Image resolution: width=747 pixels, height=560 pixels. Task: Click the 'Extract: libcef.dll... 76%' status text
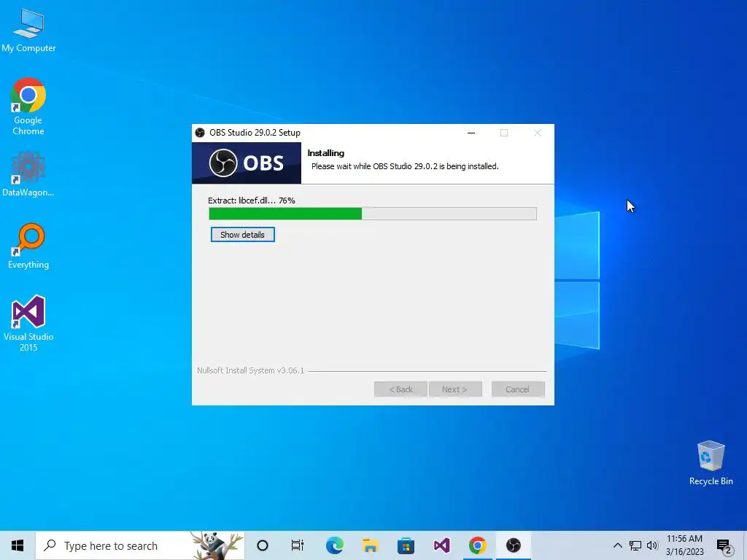point(252,201)
